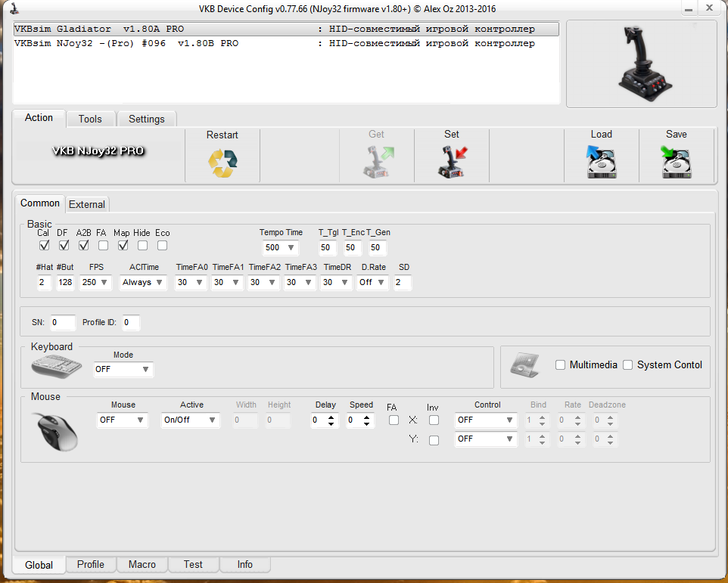Click the #Hat input field
The width and height of the screenshot is (728, 583).
click(44, 282)
